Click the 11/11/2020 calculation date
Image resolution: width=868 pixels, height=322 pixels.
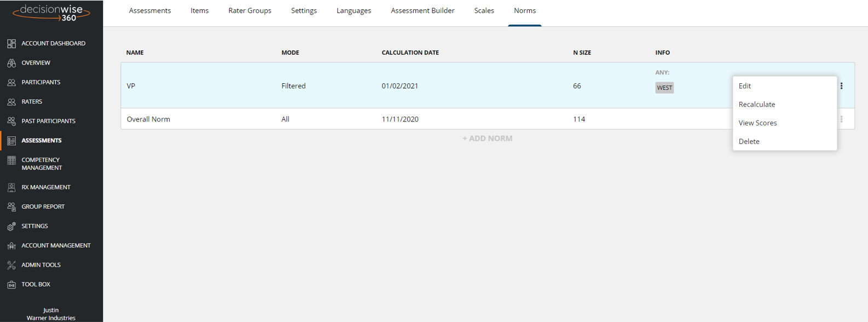400,119
